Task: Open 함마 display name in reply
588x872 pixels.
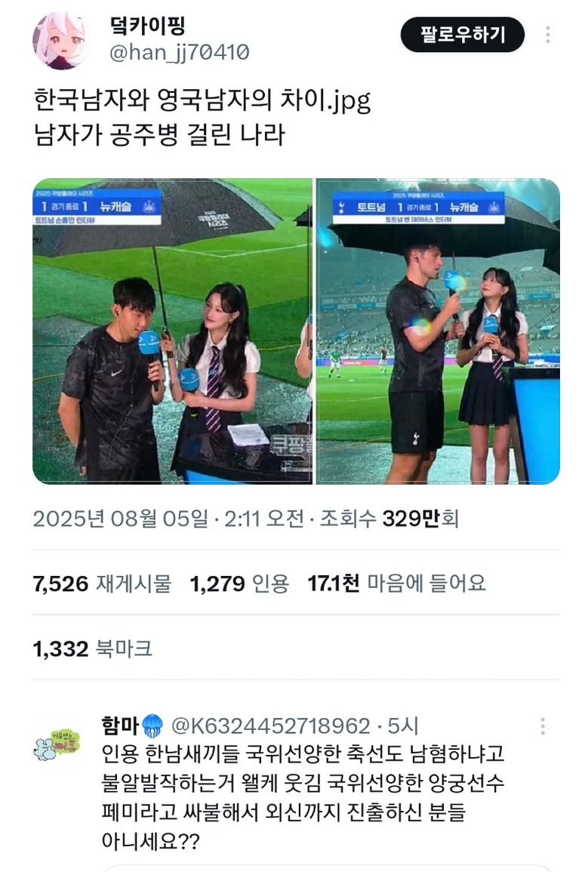Action: click(120, 726)
